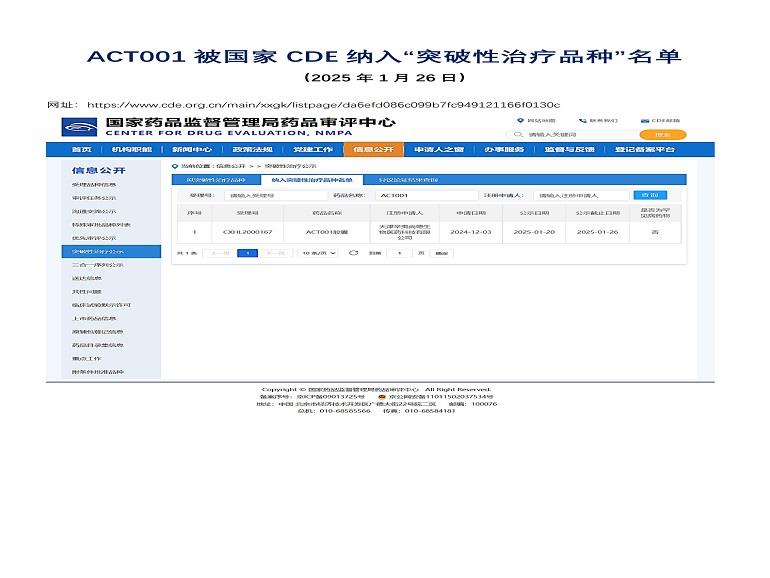Open the 登记备案平台 navigation item
770x578 pixels.
point(645,149)
